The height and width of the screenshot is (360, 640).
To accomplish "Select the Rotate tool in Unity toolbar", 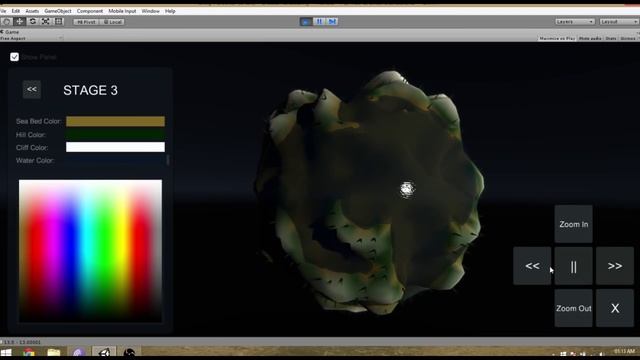I will pyautogui.click(x=33, y=21).
